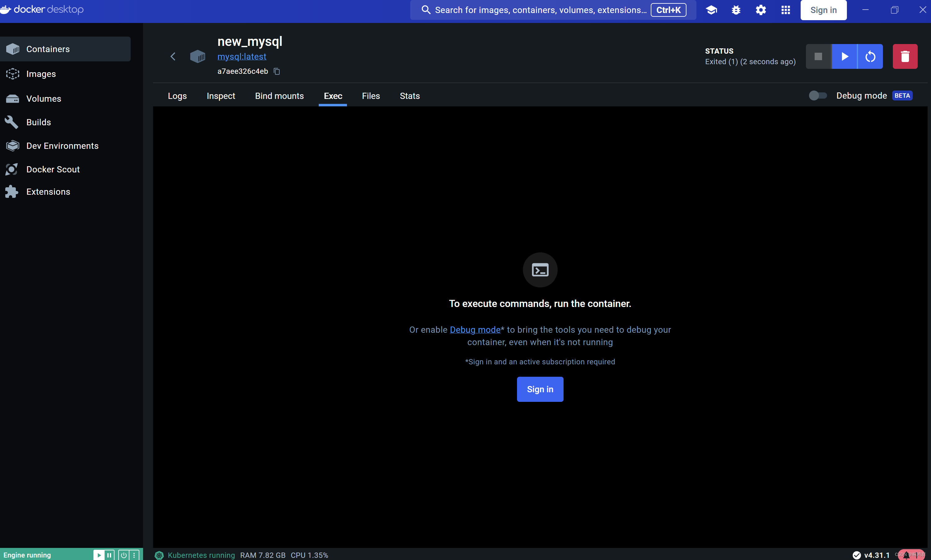This screenshot has width=931, height=560.
Task: Restart the new_mysql container
Action: (870, 57)
